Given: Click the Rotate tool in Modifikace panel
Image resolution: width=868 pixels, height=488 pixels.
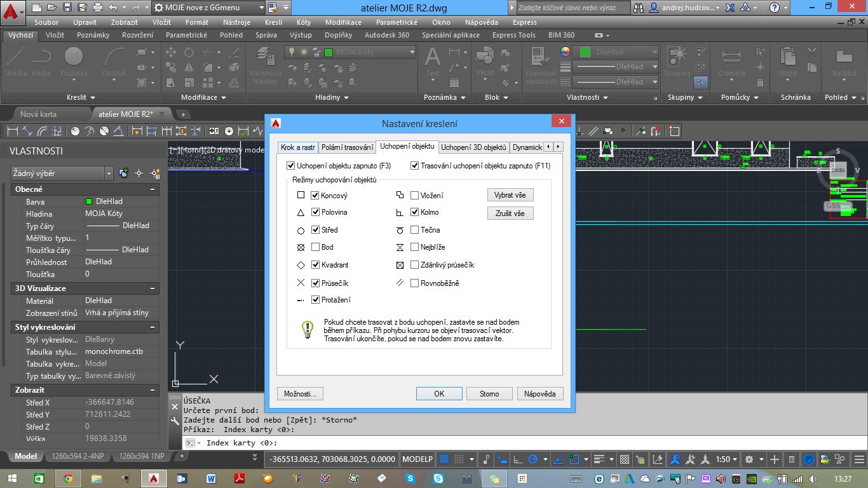Looking at the screenshot, I should [189, 52].
